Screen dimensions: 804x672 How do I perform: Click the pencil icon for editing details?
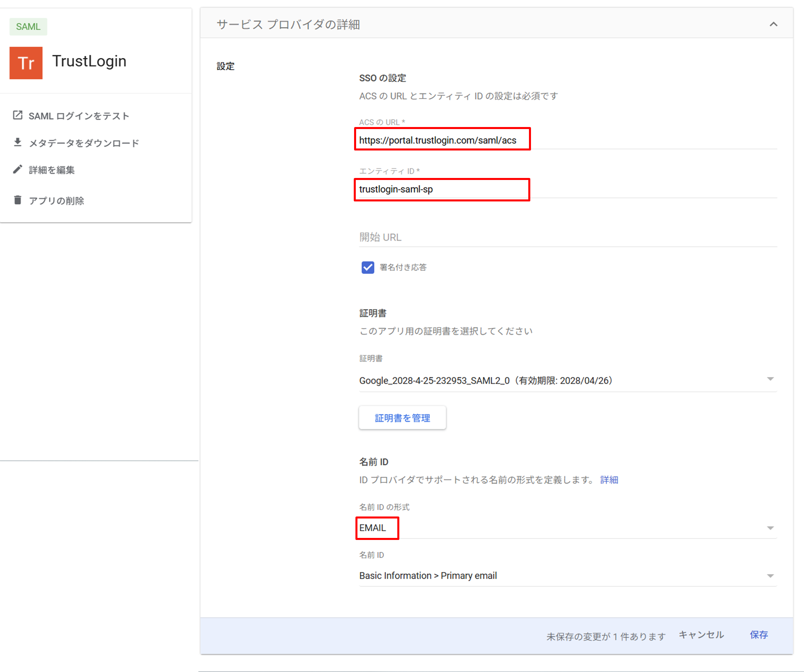[x=18, y=169]
